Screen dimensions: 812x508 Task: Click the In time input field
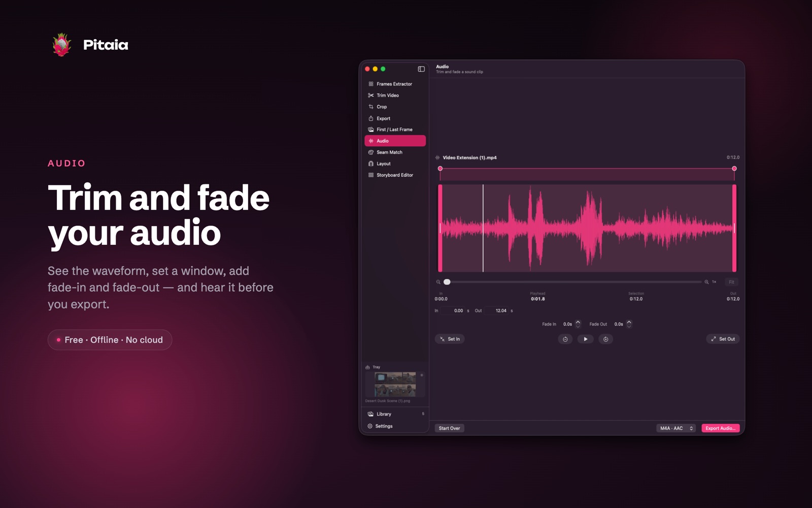click(x=453, y=310)
